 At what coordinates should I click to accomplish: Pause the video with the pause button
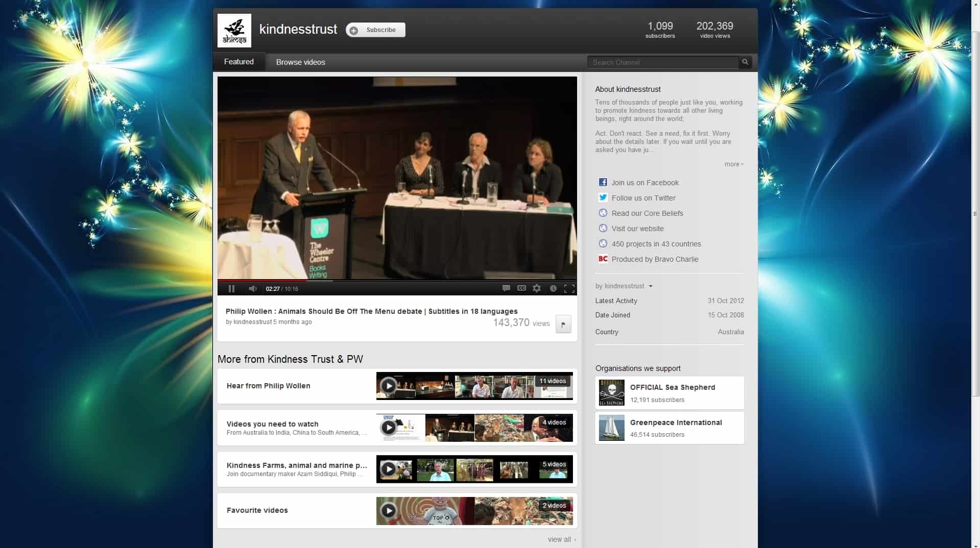click(231, 289)
